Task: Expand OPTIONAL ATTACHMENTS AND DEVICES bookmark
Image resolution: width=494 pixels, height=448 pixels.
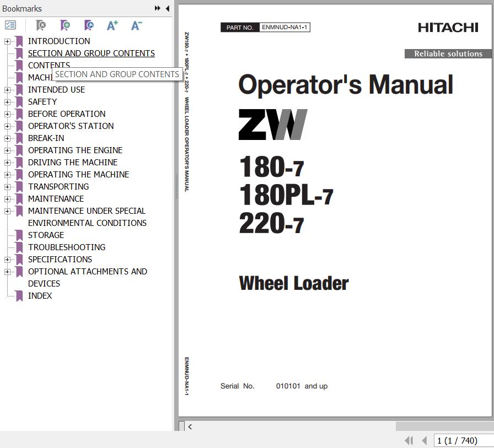Action: tap(7, 272)
